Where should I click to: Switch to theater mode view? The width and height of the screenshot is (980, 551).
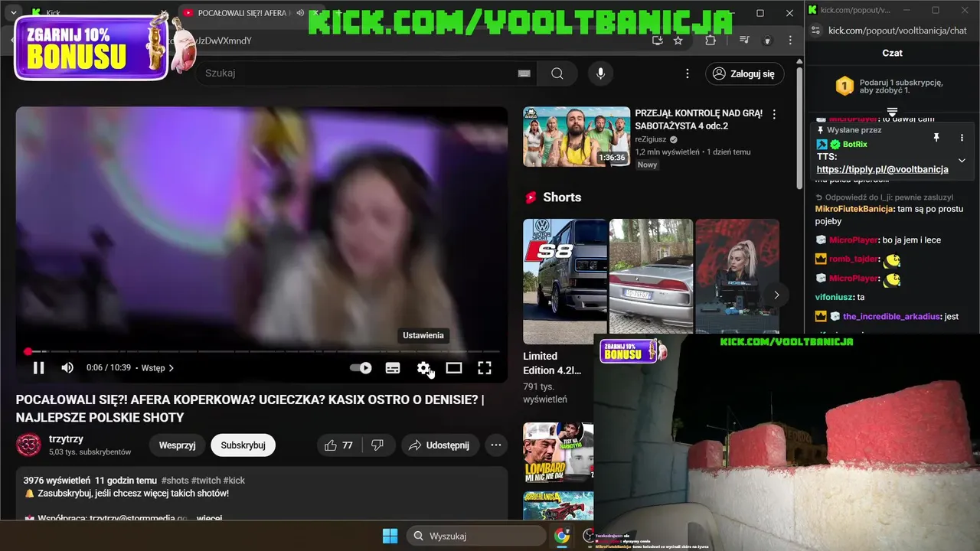coord(454,368)
